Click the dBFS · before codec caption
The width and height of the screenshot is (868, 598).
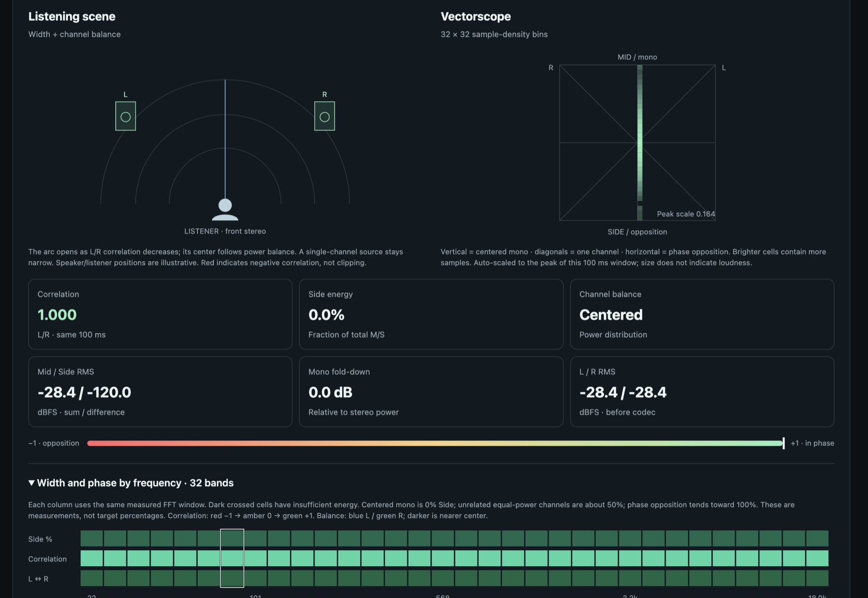point(617,412)
